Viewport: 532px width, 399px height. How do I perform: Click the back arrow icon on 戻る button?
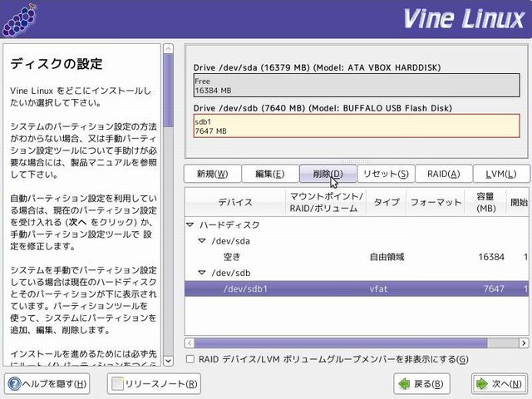pyautogui.click(x=403, y=383)
